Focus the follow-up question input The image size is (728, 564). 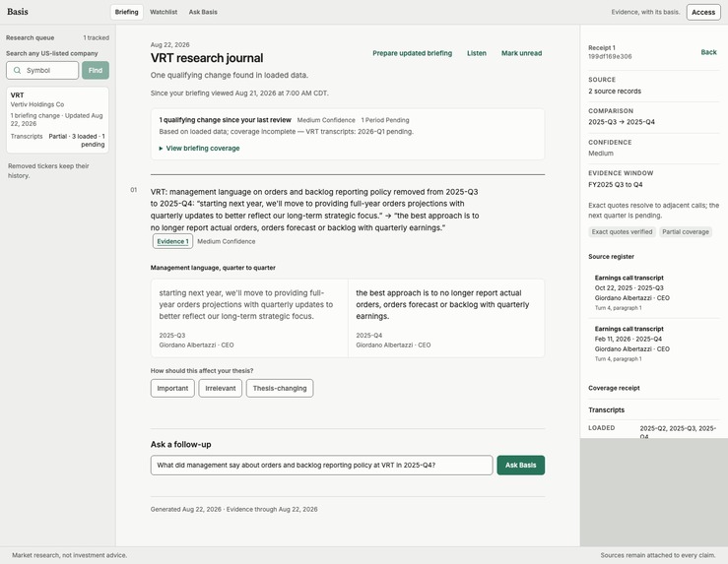pos(321,466)
